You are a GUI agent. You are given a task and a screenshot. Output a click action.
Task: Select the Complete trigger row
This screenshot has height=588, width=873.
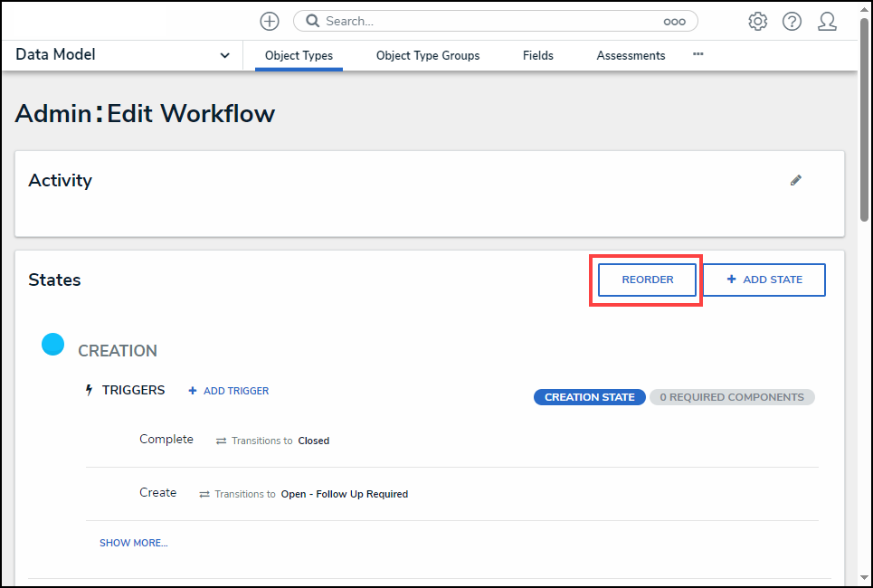pyautogui.click(x=166, y=440)
